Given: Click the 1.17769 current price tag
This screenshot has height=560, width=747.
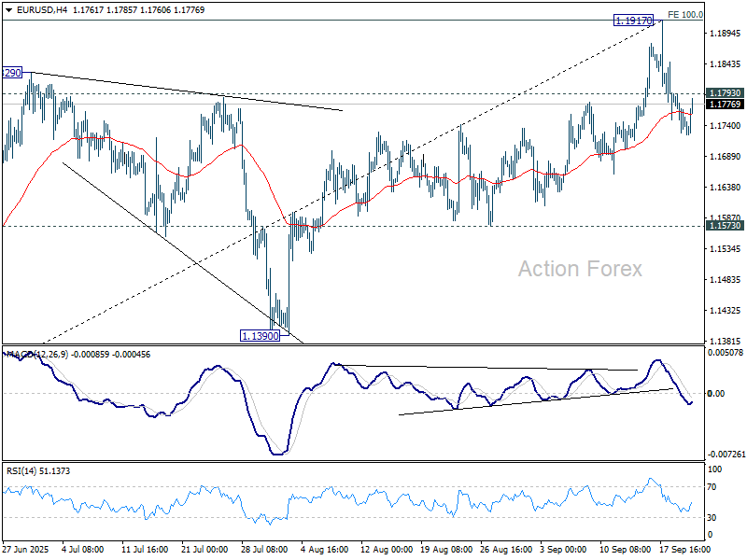Looking at the screenshot, I should [725, 105].
